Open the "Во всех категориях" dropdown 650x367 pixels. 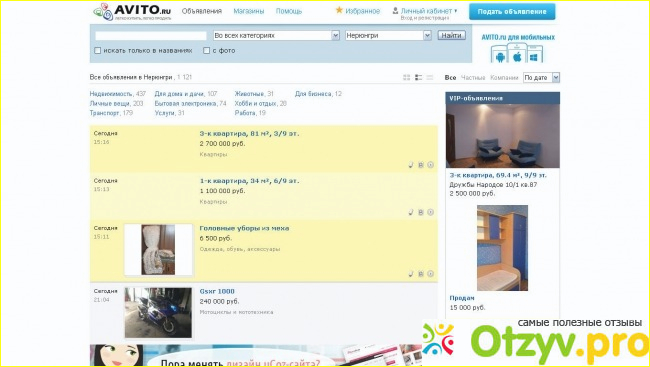tap(276, 36)
